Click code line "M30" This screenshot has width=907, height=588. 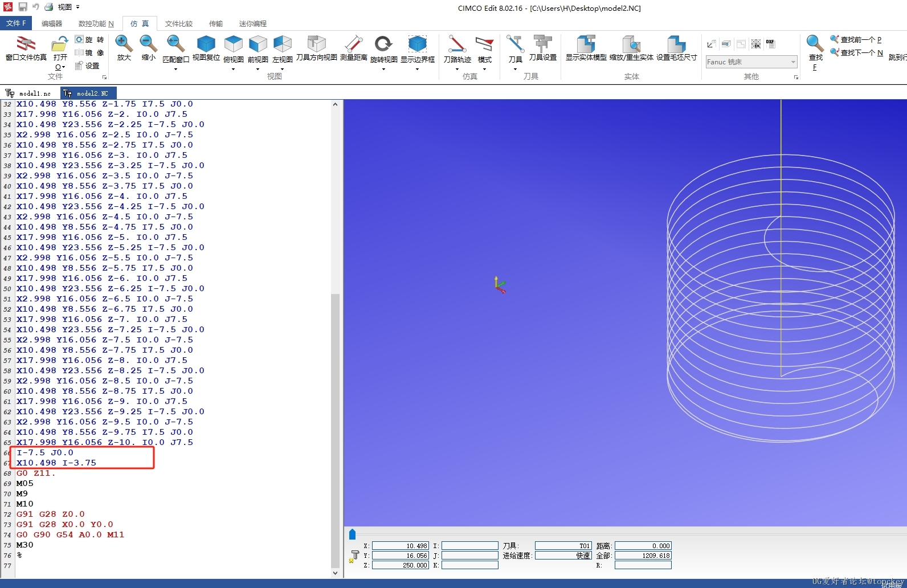(24, 545)
